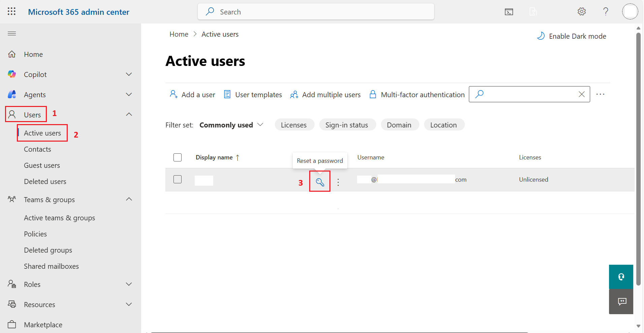Open Policies under Teams & groups
644x333 pixels.
click(x=35, y=234)
